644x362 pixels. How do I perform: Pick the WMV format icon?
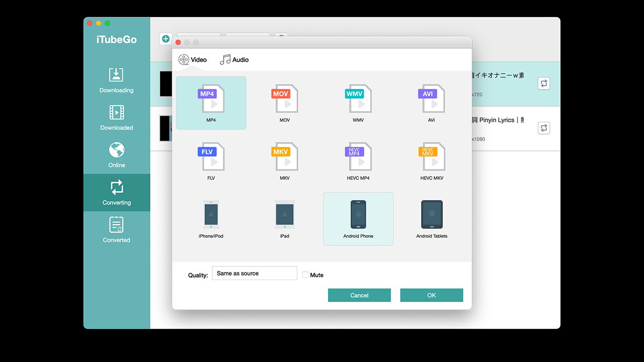[358, 99]
